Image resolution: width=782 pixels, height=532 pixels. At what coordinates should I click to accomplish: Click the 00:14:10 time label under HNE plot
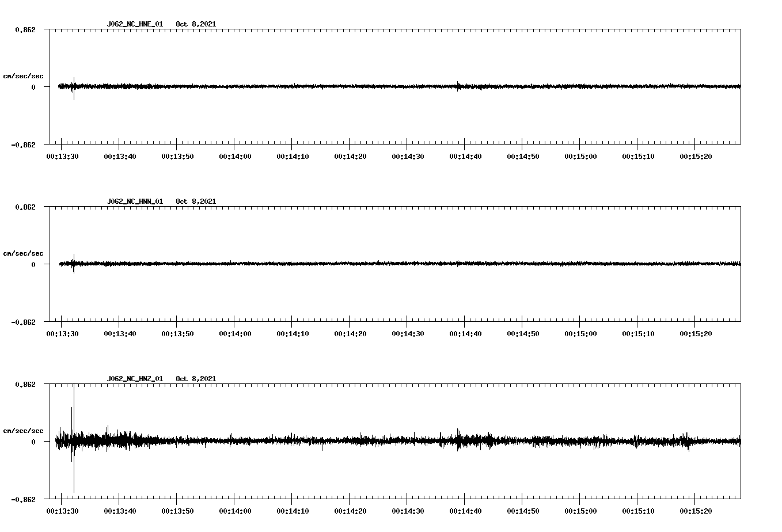[x=293, y=157]
